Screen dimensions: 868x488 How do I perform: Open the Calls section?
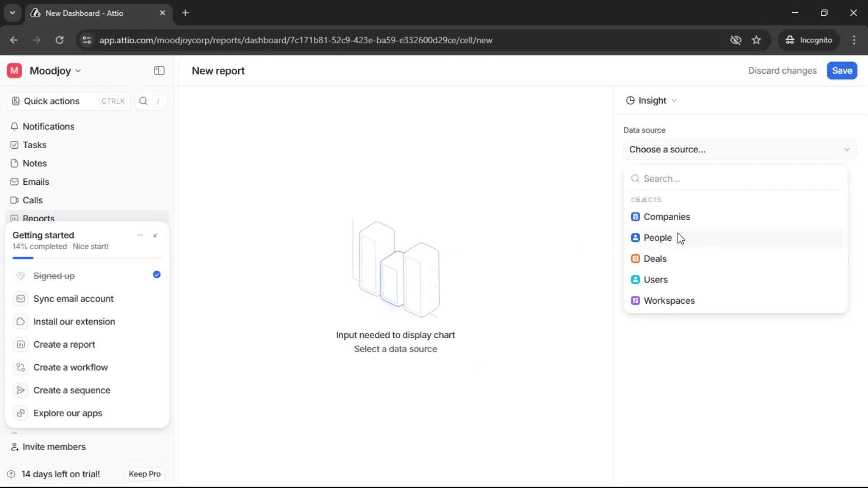click(32, 200)
